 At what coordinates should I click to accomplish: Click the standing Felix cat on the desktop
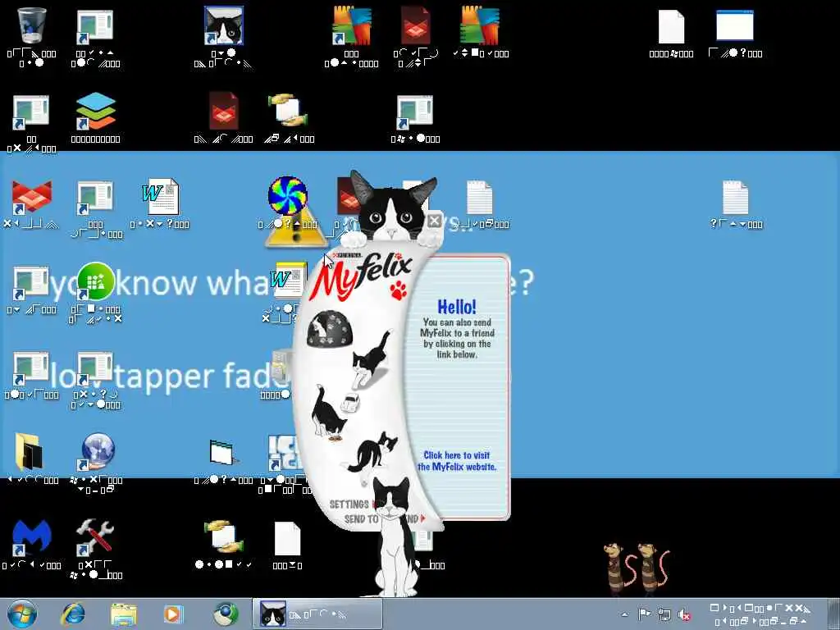396,537
